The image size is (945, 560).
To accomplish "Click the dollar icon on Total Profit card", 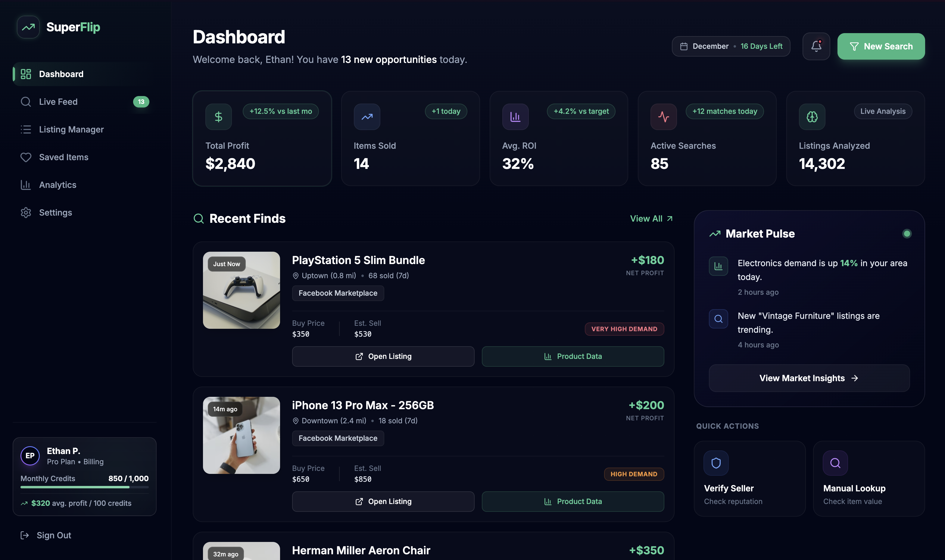I will tap(218, 117).
